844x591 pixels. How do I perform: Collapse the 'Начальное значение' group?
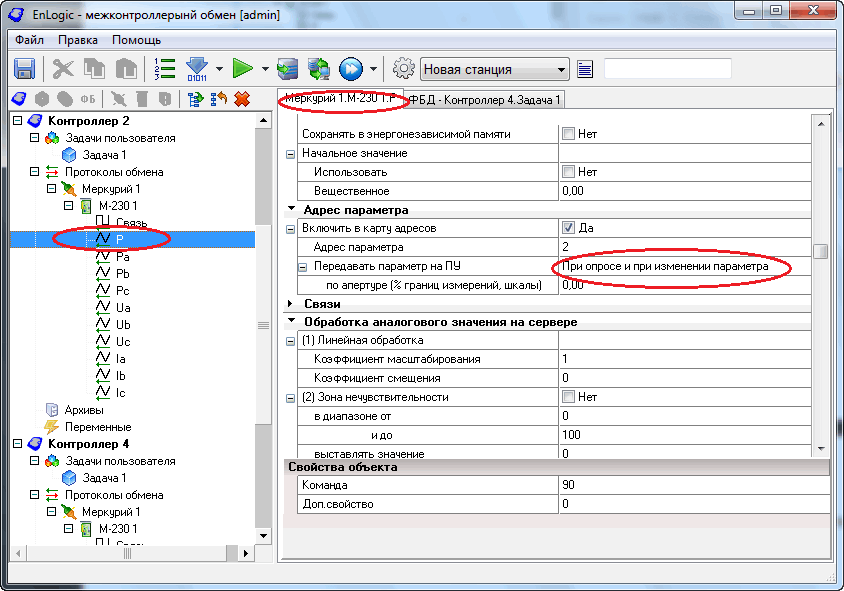(x=291, y=154)
